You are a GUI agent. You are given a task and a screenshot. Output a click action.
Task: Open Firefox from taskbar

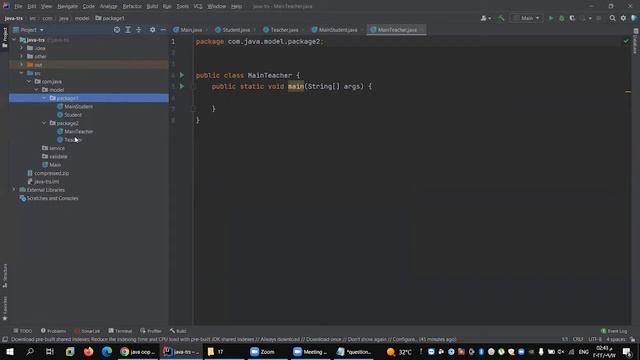pos(88,351)
